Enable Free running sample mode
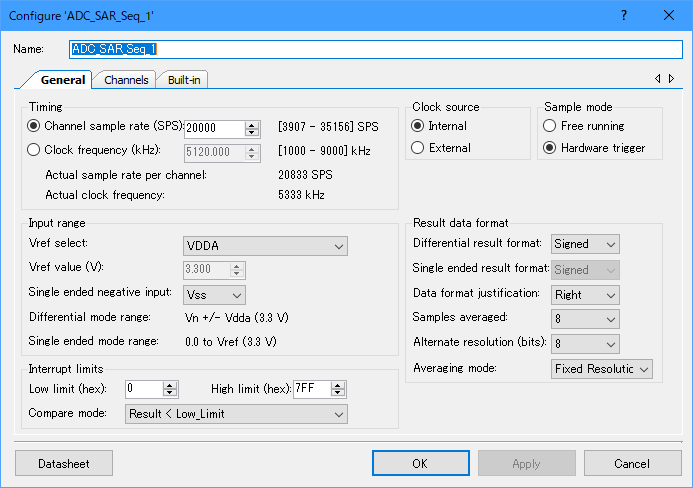 [550, 126]
